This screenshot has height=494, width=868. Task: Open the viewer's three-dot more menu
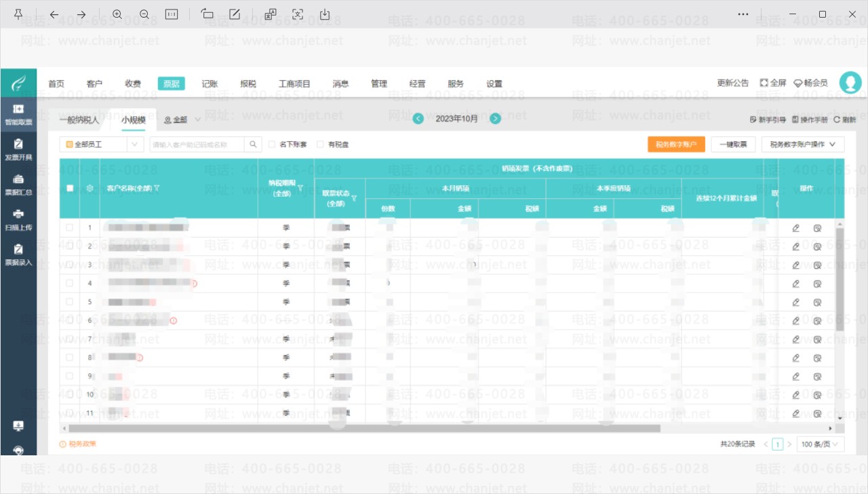(x=744, y=14)
